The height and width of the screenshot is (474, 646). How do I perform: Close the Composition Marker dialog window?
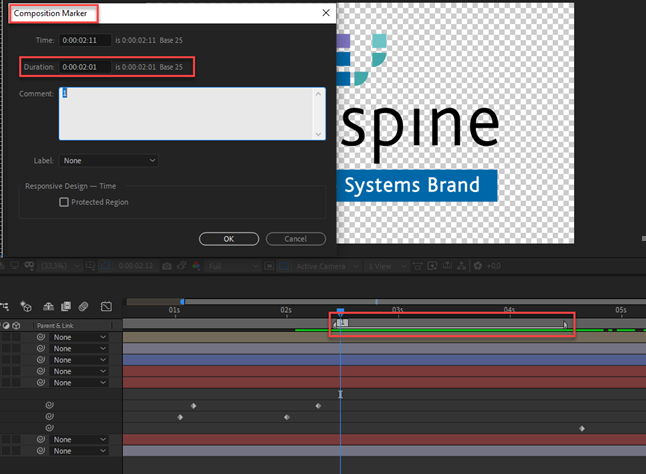[325, 13]
